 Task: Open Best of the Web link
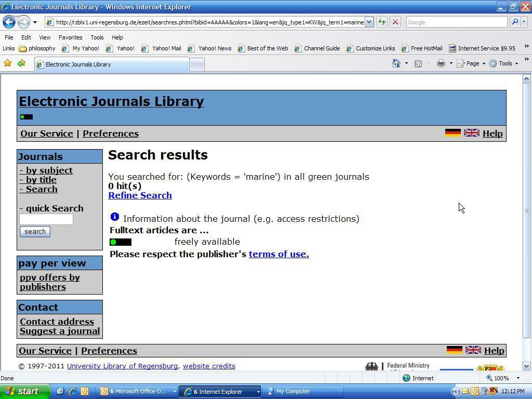tap(263, 48)
